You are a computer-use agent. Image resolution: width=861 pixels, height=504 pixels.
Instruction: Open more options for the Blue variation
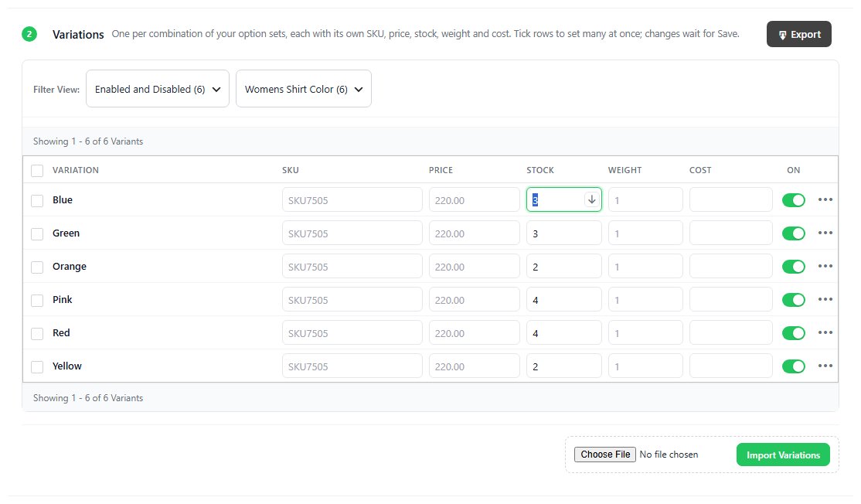coord(825,200)
